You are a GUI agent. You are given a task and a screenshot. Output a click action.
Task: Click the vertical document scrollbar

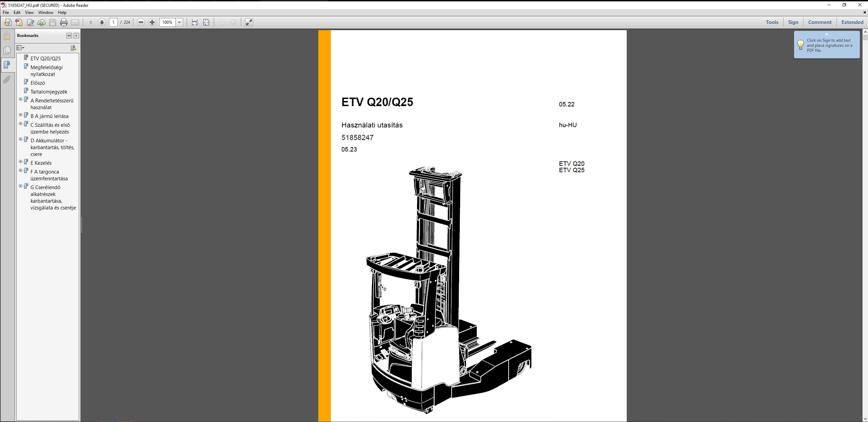pyautogui.click(x=865, y=225)
